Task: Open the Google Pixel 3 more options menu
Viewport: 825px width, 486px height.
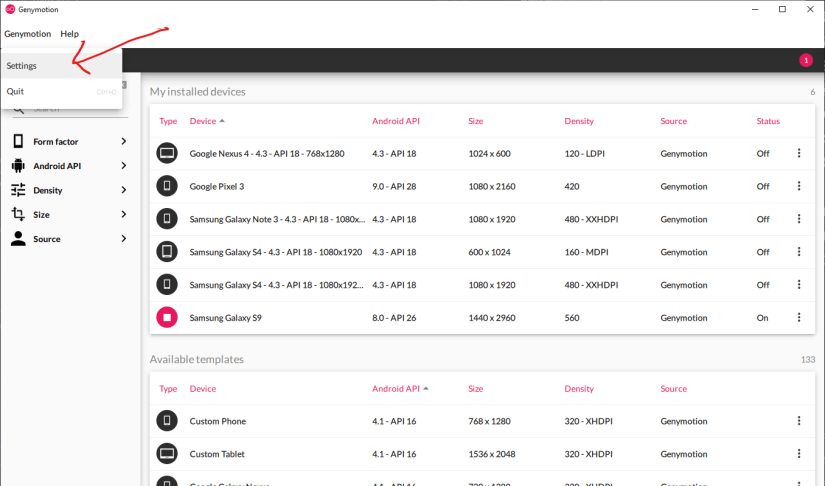Action: point(799,186)
